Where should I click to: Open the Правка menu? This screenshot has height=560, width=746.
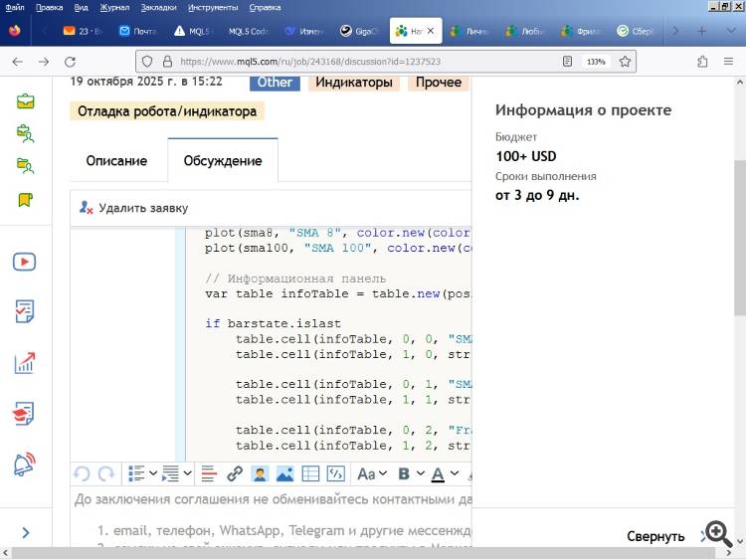[50, 8]
